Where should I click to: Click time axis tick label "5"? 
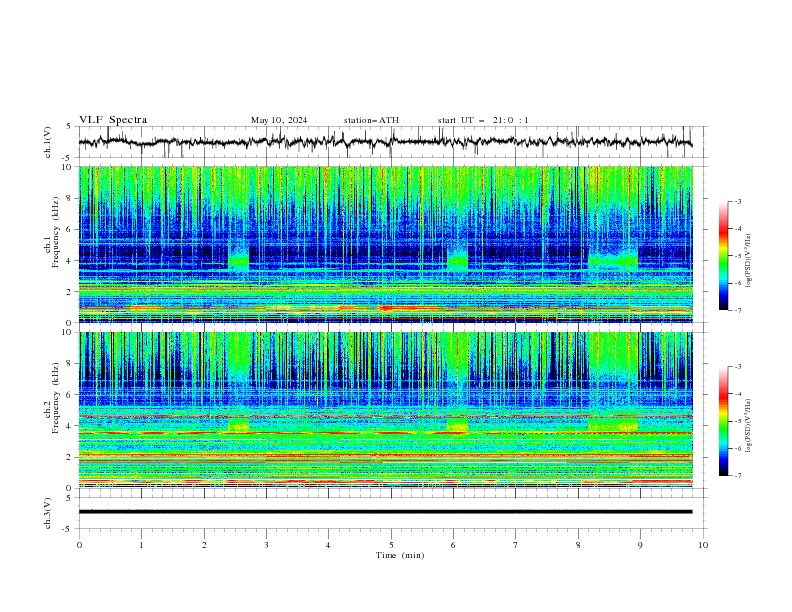(x=391, y=545)
